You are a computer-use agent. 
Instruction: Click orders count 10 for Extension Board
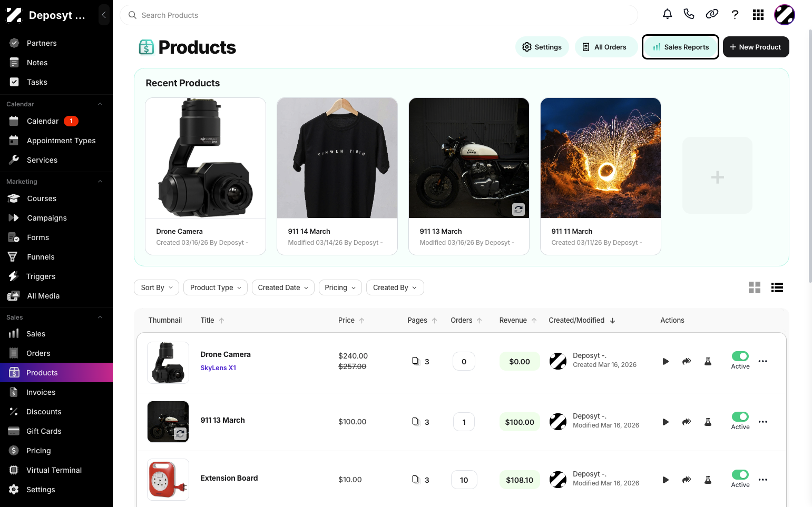464,480
